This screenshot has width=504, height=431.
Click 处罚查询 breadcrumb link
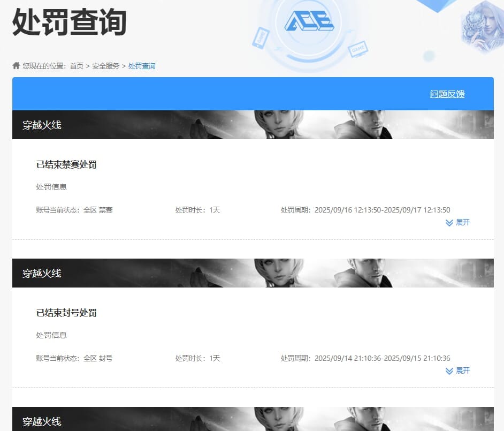point(142,66)
